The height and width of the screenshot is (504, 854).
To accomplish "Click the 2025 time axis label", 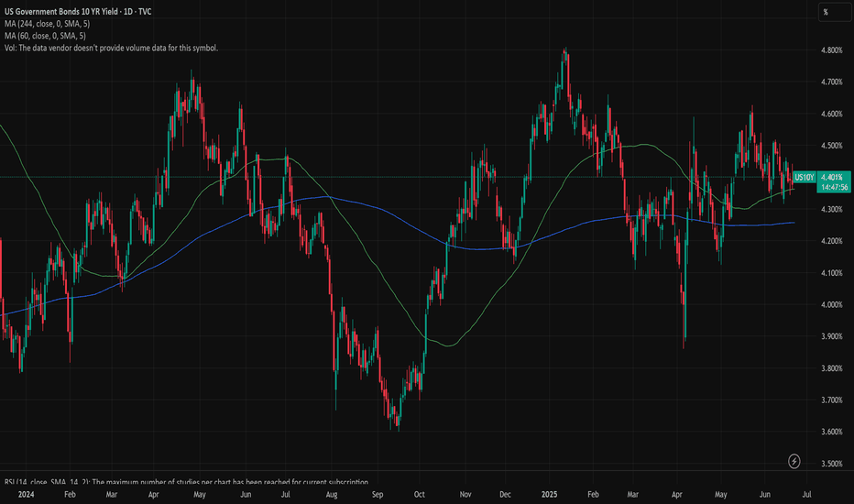I will [549, 494].
